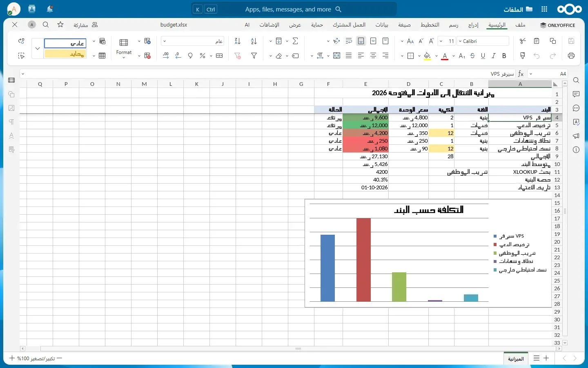Apply a filter using the funnel icon
Screen dimensions: 588x368
coord(254,56)
